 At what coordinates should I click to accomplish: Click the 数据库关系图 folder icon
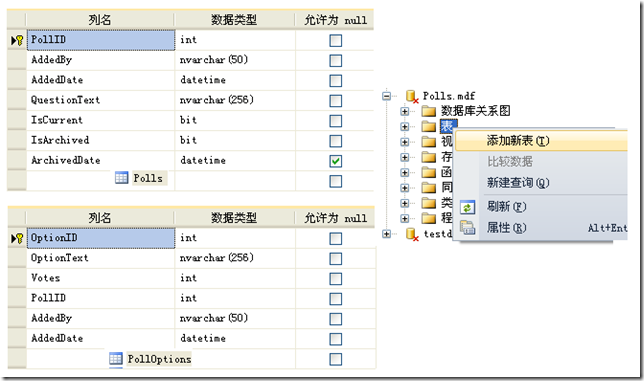(428, 111)
